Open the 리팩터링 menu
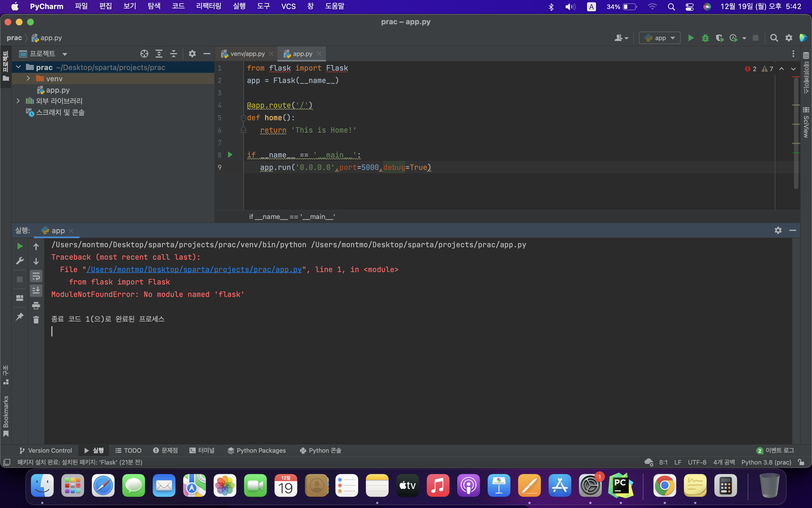Viewport: 812px width, 508px height. [209, 6]
